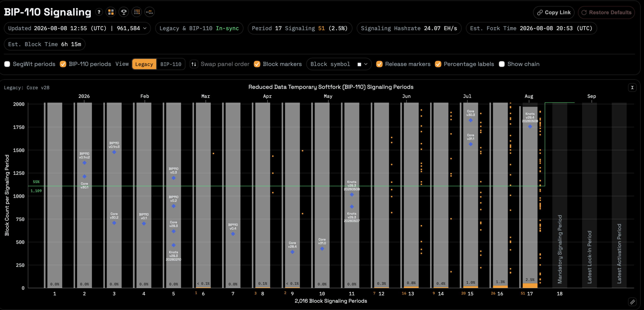This screenshot has height=310, width=644.
Task: Select the four-square dashboard view icon
Action: coord(111,12)
